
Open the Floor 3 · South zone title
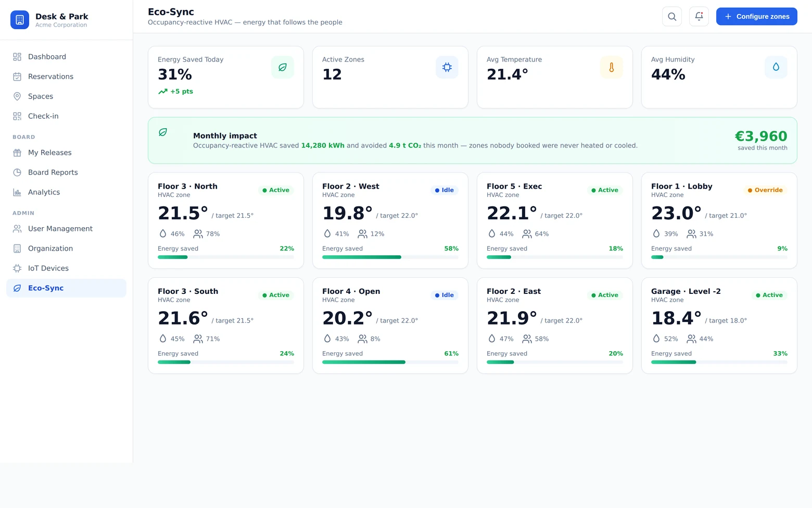[188, 291]
